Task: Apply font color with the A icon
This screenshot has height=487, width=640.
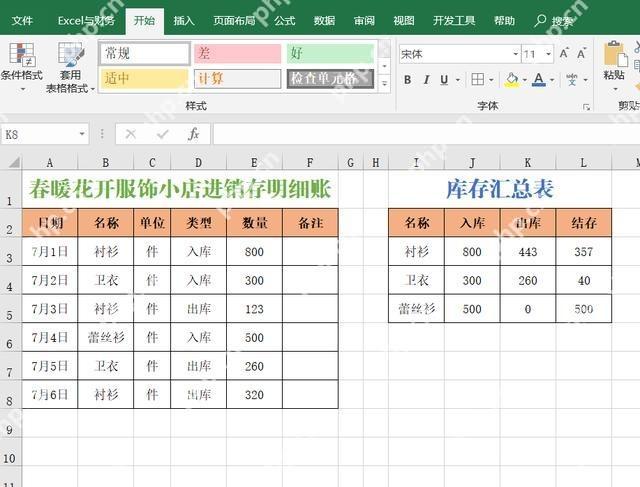Action: coord(539,80)
